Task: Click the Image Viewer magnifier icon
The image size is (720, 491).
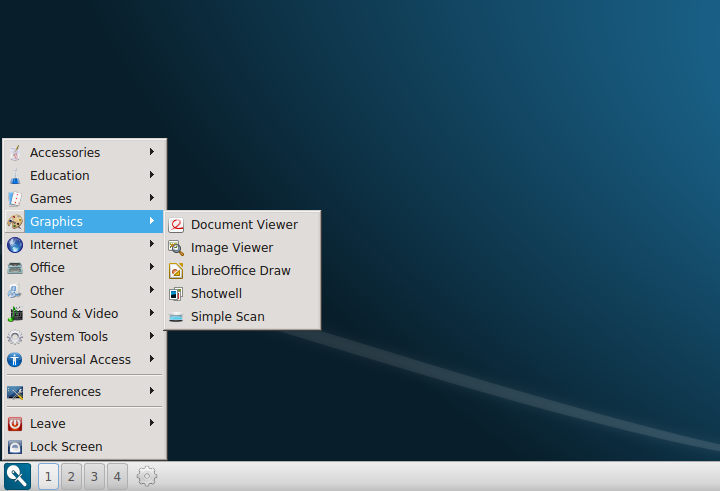Action: pyautogui.click(x=176, y=248)
